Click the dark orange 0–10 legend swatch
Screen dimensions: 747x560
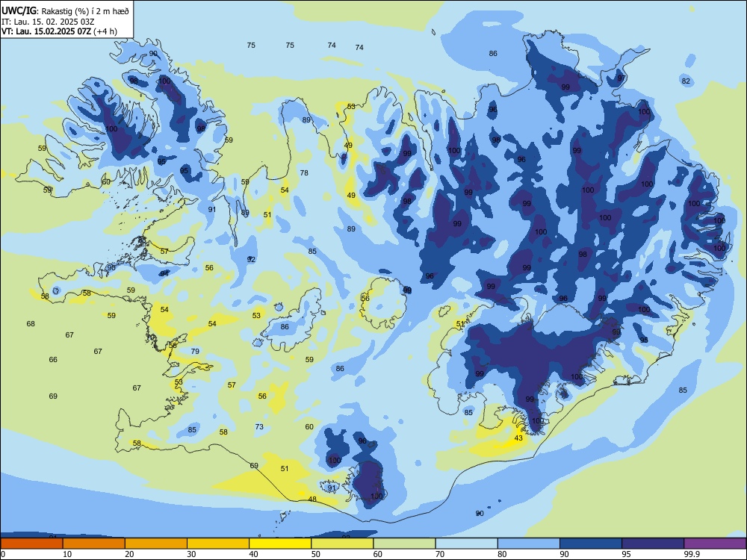[31, 544]
